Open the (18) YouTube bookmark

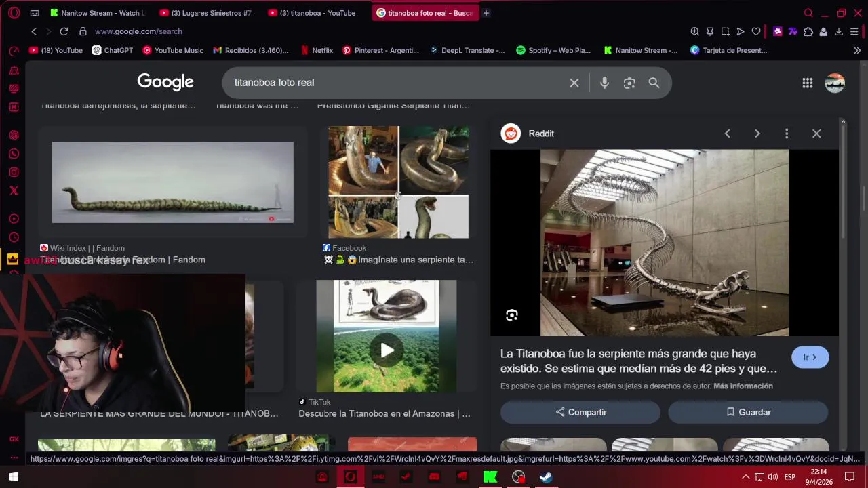(56, 50)
